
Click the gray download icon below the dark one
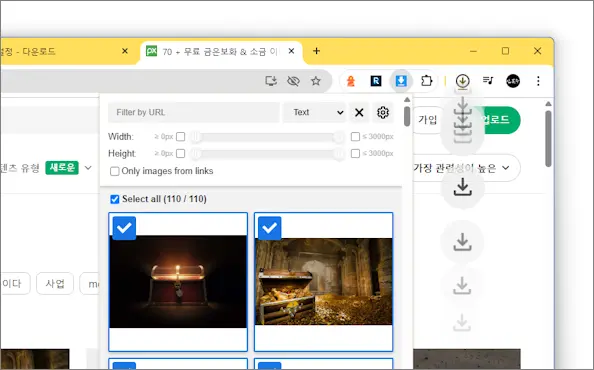point(462,242)
